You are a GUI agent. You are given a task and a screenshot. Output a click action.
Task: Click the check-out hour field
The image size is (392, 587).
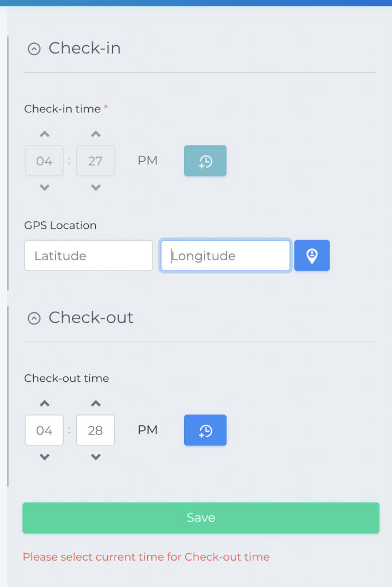pyautogui.click(x=44, y=431)
